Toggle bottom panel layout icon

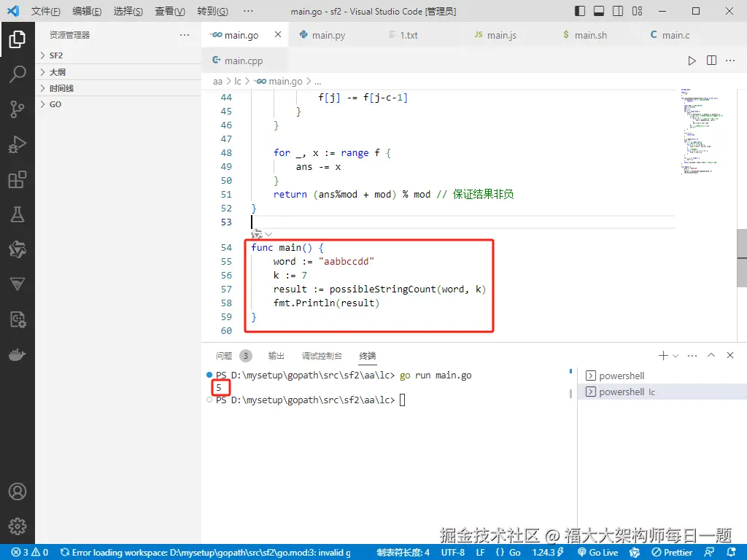click(599, 11)
